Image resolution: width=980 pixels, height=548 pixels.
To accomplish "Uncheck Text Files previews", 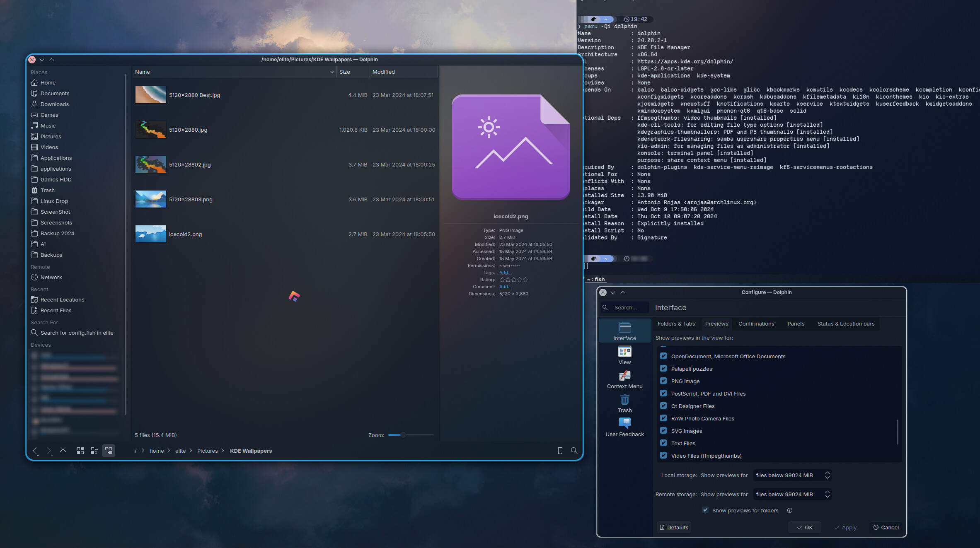I will [663, 443].
